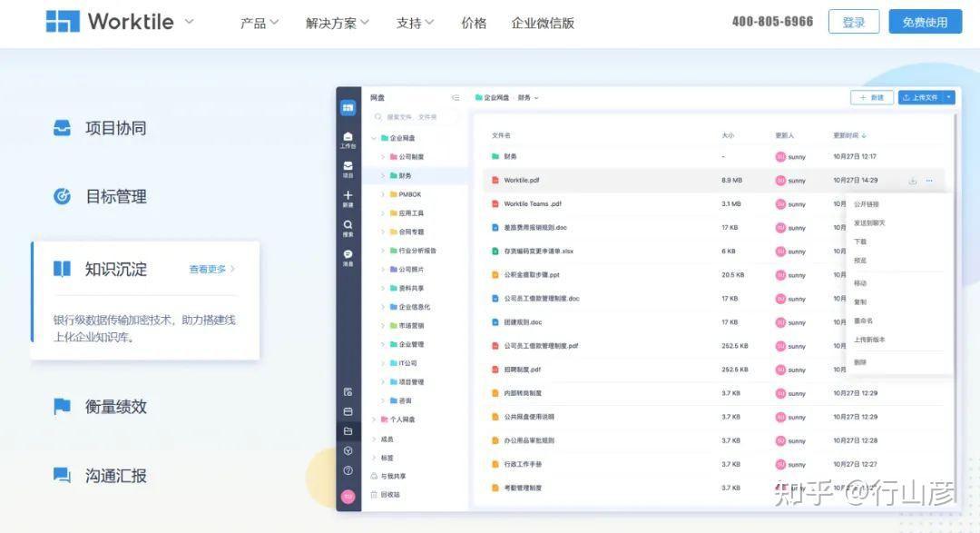Expand the 个人网盘 tree node
This screenshot has width=980, height=533.
375,418
